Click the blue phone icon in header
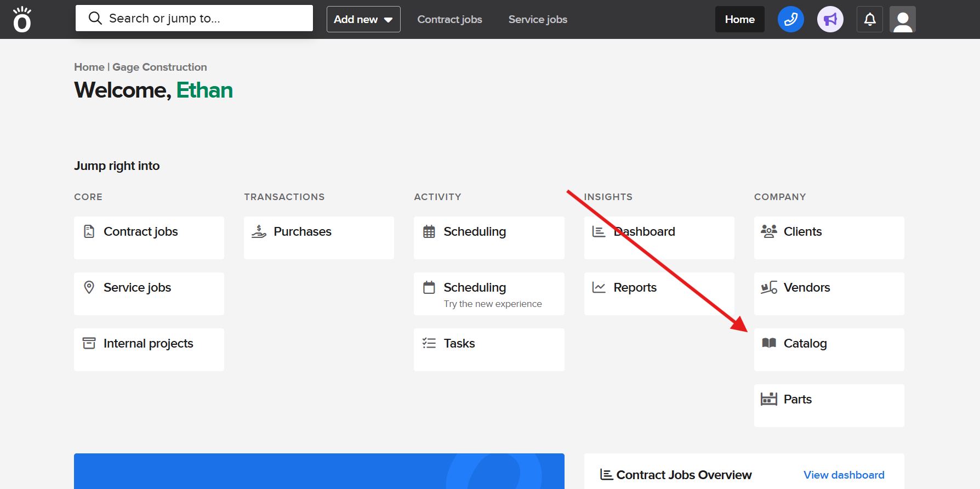The width and height of the screenshot is (980, 489). point(790,19)
